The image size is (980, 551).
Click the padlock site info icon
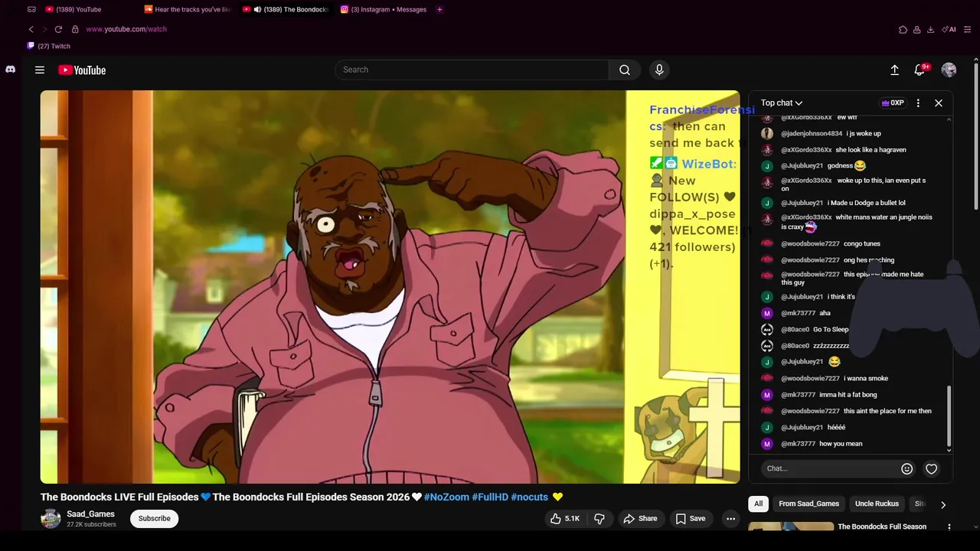(x=75, y=29)
